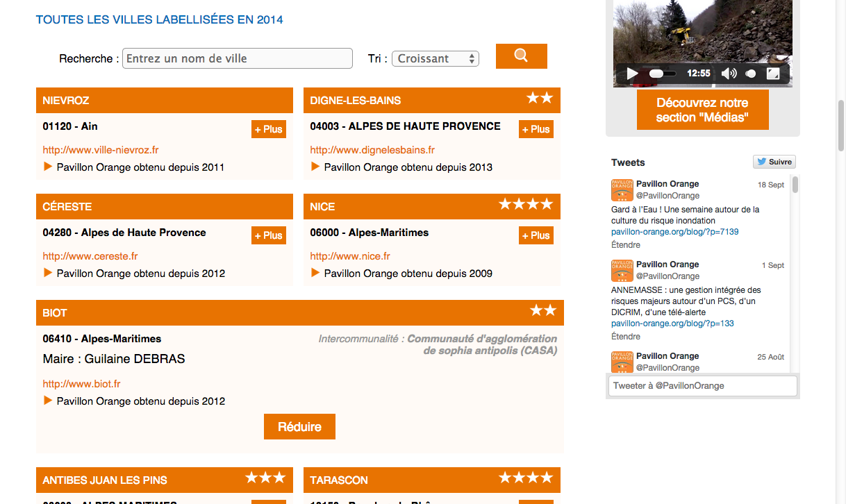Click the Twitter Suivre follow button
Viewport: 846px width, 504px height.
click(774, 162)
